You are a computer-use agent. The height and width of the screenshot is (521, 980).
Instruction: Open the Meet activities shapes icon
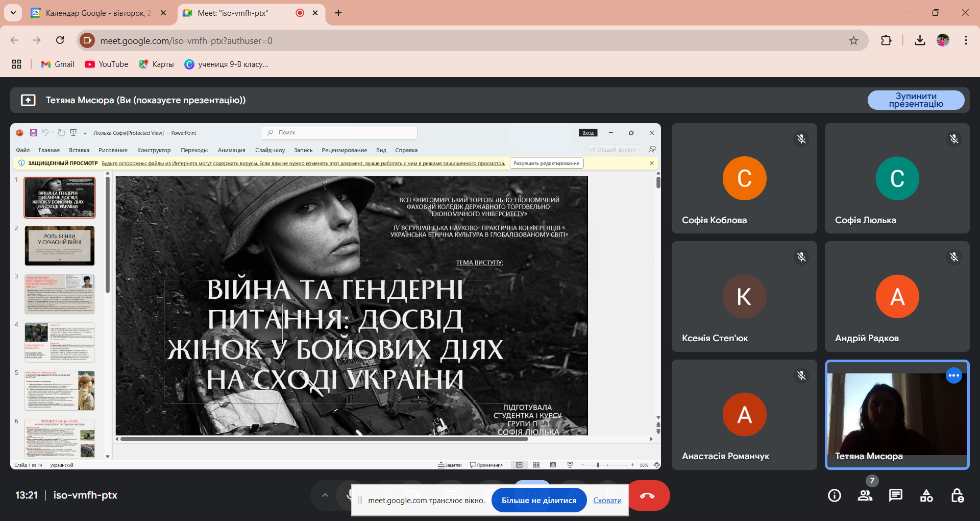[926, 495]
